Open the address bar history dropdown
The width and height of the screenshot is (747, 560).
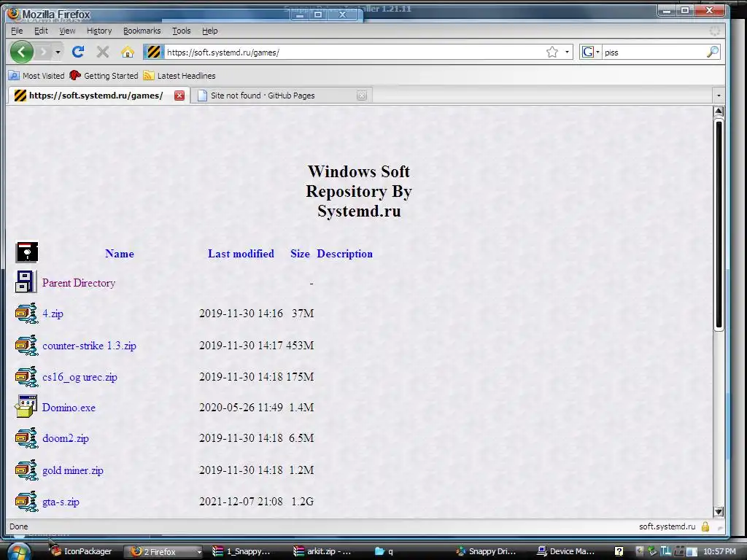pos(567,52)
